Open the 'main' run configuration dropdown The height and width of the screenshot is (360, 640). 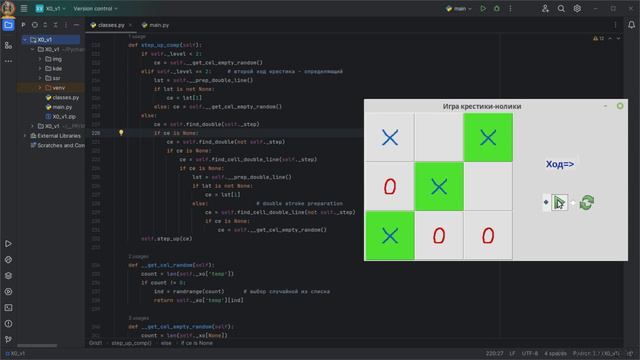[459, 9]
